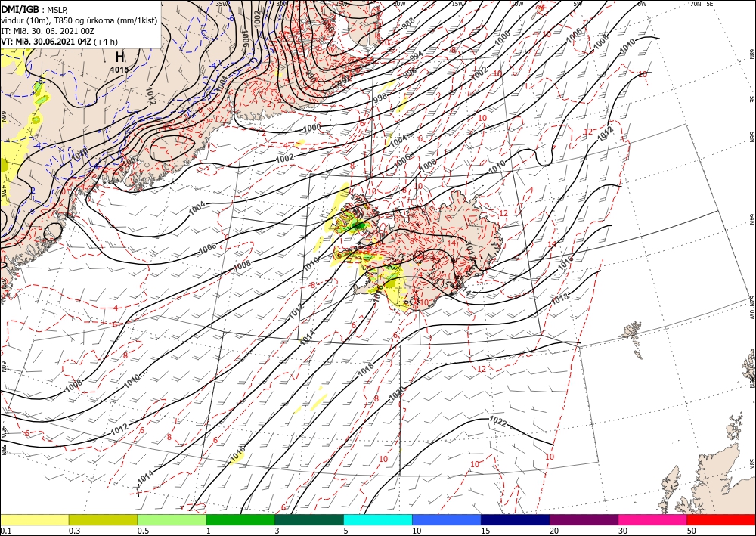Pick the pink 30–50 legend swatch
This screenshot has width=756, height=536.
(653, 519)
